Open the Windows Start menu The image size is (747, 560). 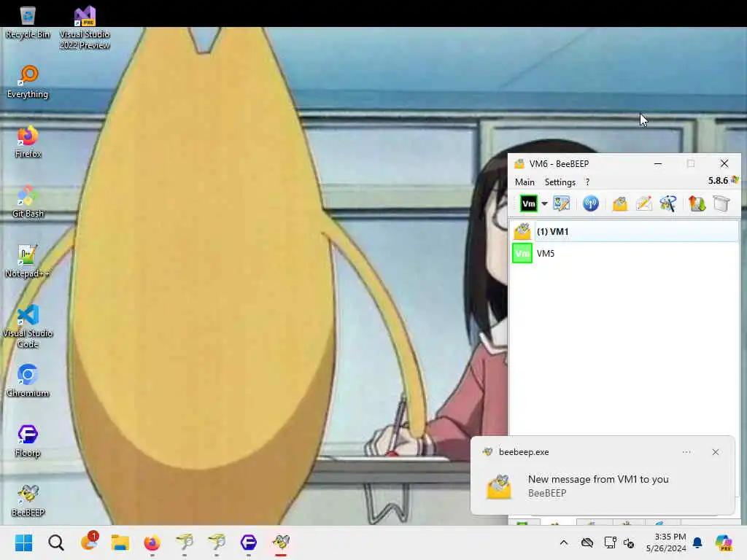[23, 542]
